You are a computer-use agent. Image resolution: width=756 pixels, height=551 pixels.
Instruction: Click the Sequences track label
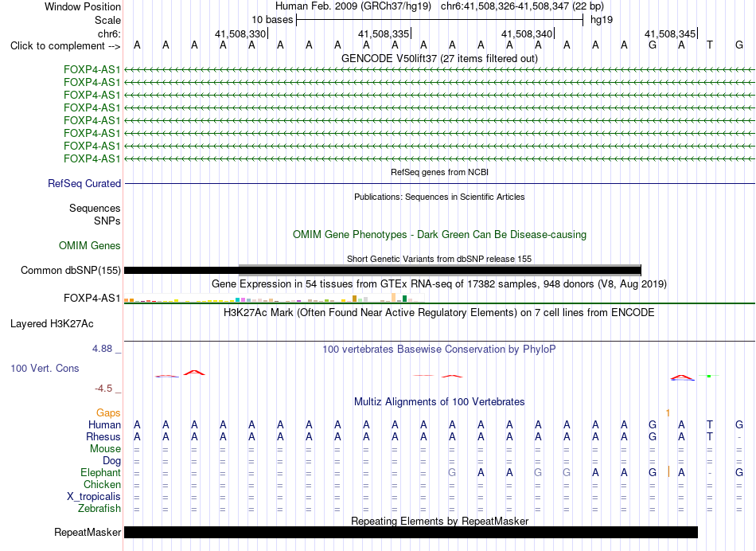(95, 208)
